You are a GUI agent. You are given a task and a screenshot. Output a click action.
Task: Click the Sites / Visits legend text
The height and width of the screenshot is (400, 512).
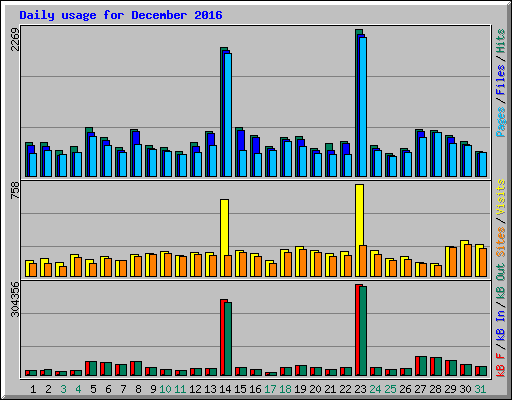point(501,218)
